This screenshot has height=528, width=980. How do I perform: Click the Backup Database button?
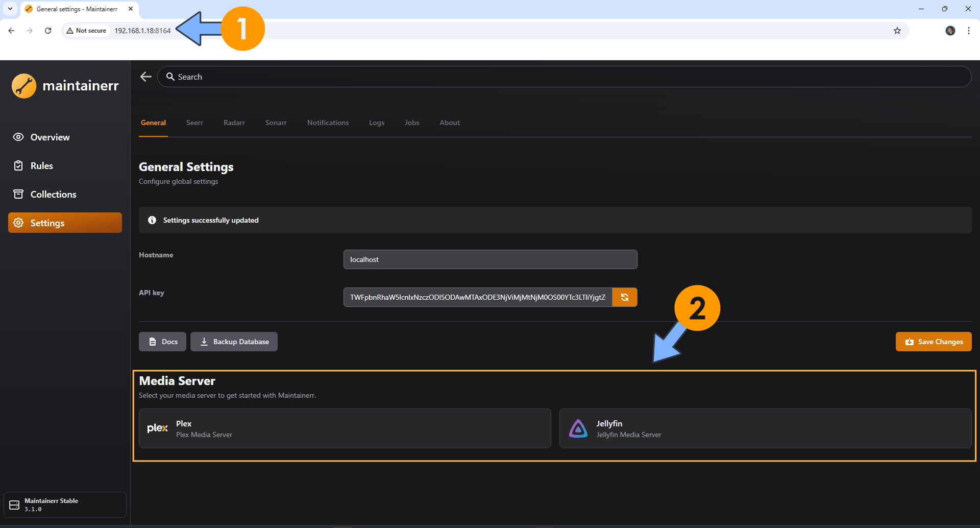point(234,342)
